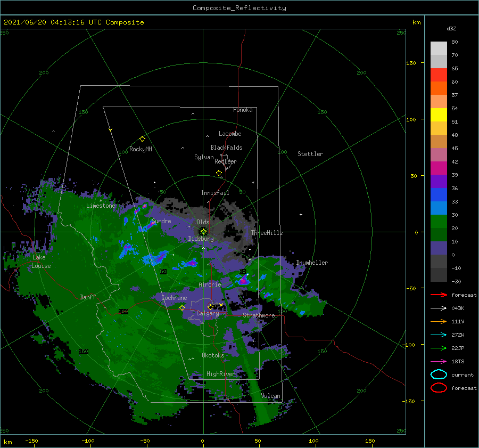The height and width of the screenshot is (448, 479).
Task: Click the Ponoka label
Action: coord(243,110)
